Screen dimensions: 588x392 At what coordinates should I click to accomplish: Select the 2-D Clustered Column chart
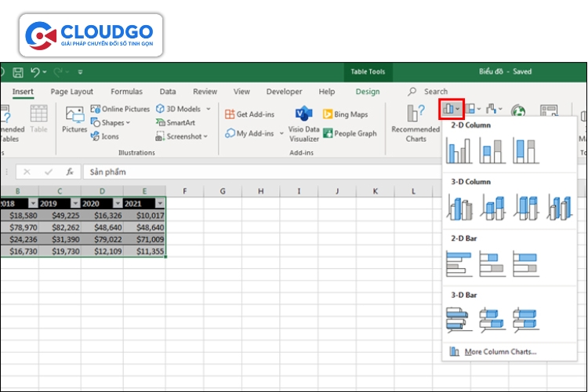click(459, 151)
